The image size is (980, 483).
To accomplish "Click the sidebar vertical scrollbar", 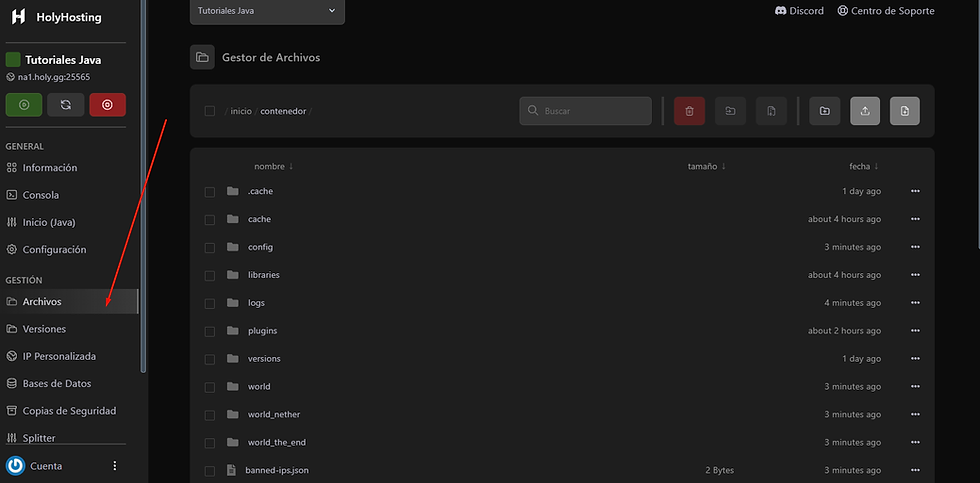I will coord(143,186).
